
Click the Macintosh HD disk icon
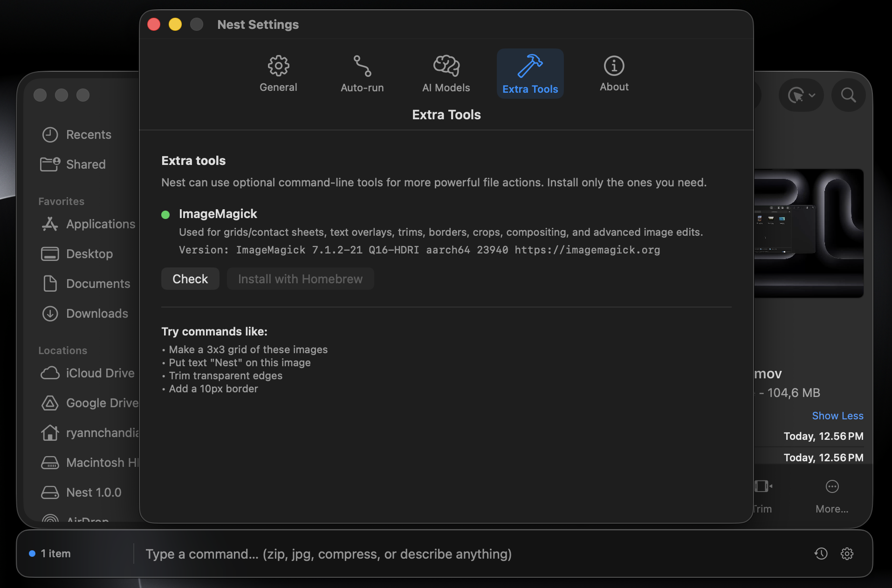(50, 463)
